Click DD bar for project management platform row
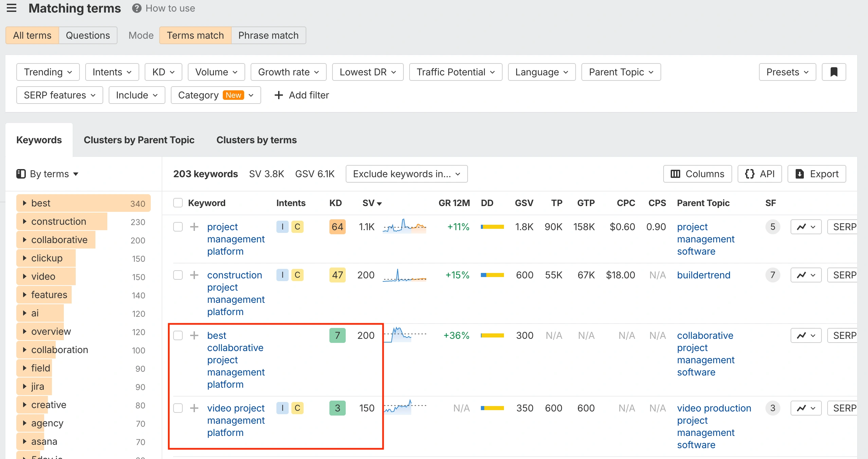Image resolution: width=868 pixels, height=459 pixels. pos(492,227)
